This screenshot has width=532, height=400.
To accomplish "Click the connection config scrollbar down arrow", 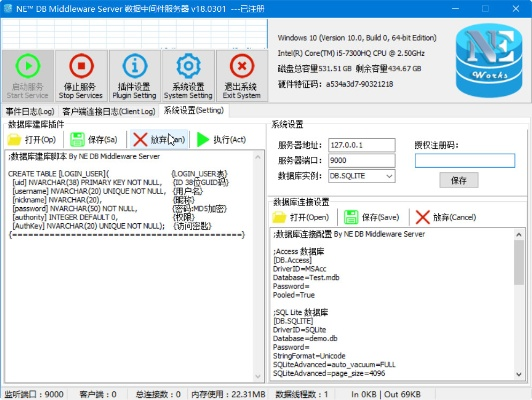I will pos(519,375).
